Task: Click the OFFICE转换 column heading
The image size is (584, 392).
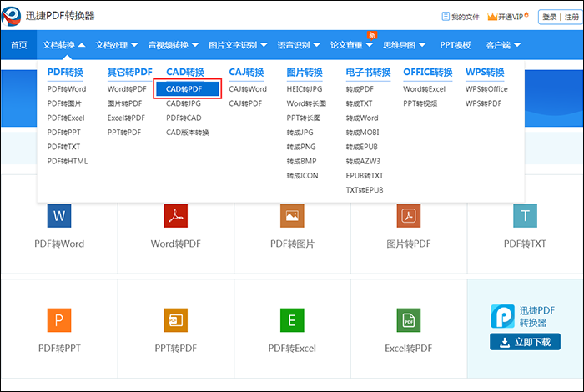Action: click(x=428, y=72)
